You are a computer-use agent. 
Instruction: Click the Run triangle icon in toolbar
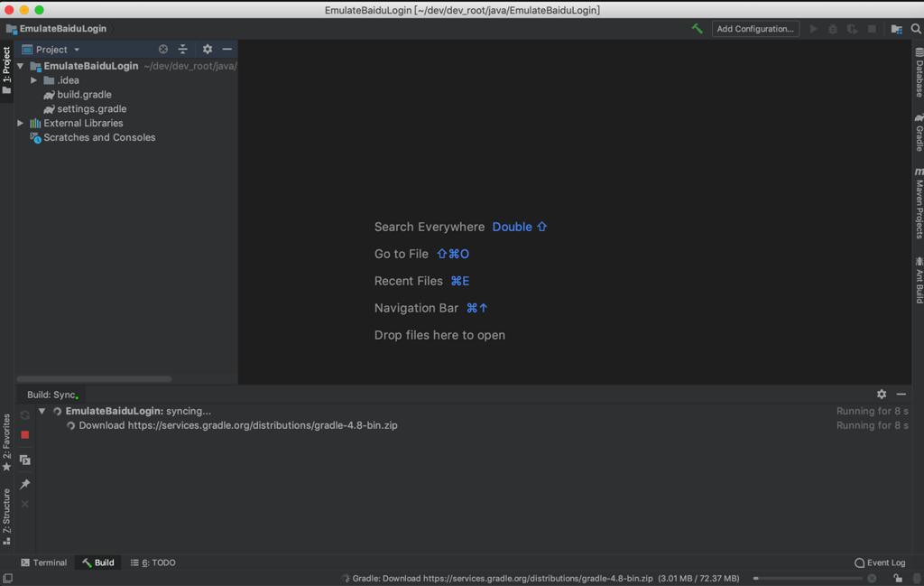click(813, 29)
